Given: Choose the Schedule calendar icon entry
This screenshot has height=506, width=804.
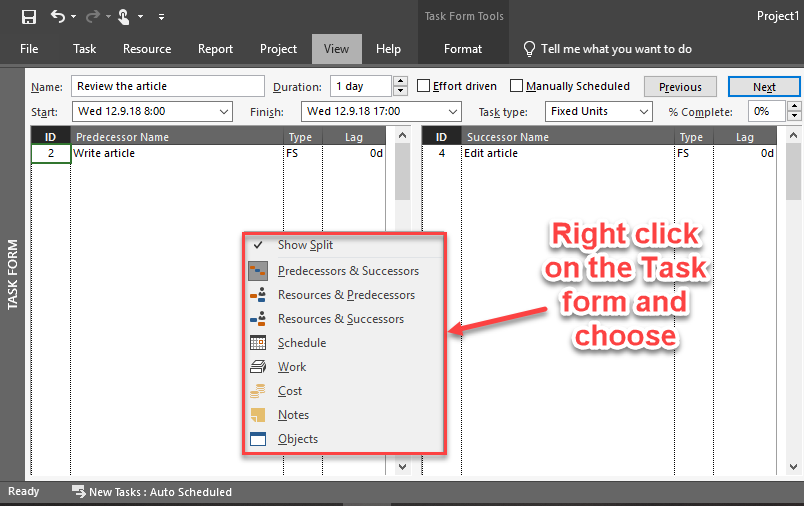Looking at the screenshot, I should tap(258, 343).
